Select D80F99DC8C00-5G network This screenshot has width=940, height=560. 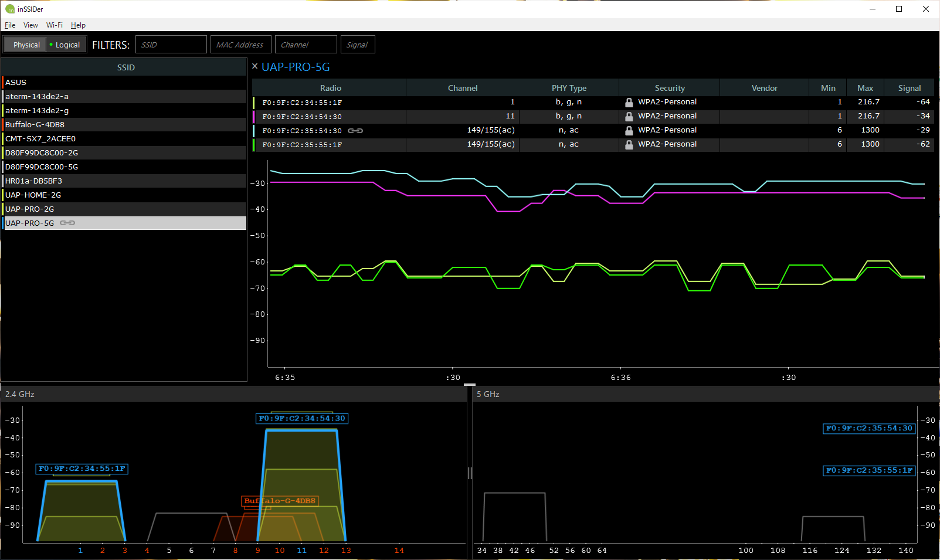tap(124, 167)
